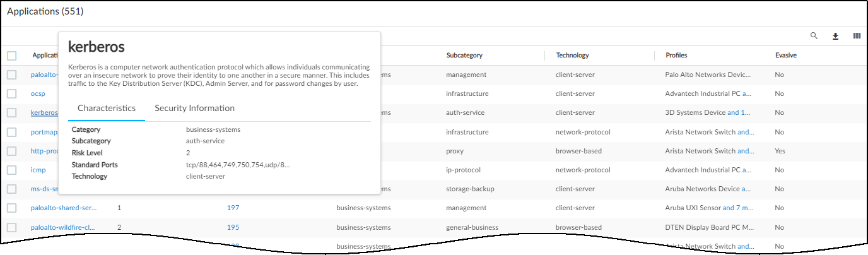Click the Evasive column header
868x255 pixels.
[x=785, y=56]
